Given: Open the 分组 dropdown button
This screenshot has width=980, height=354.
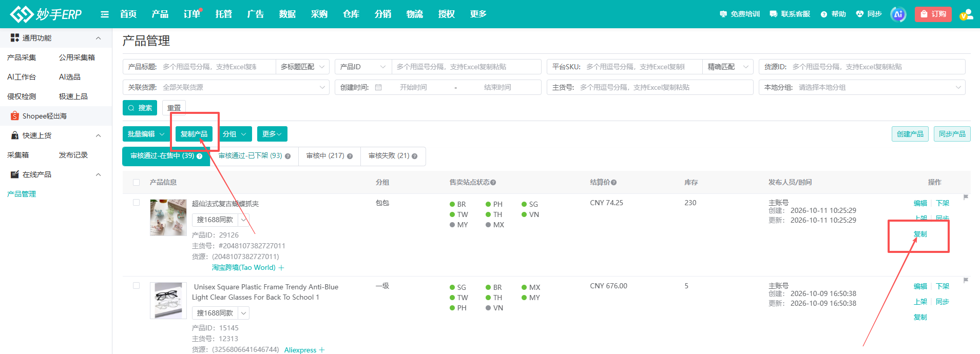Looking at the screenshot, I should 235,134.
